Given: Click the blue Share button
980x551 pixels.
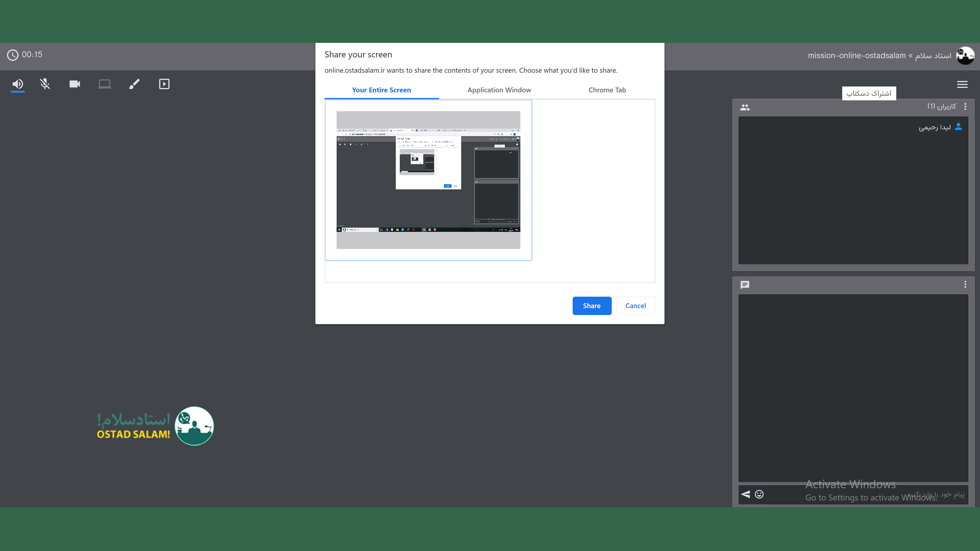Looking at the screenshot, I should pyautogui.click(x=592, y=306).
